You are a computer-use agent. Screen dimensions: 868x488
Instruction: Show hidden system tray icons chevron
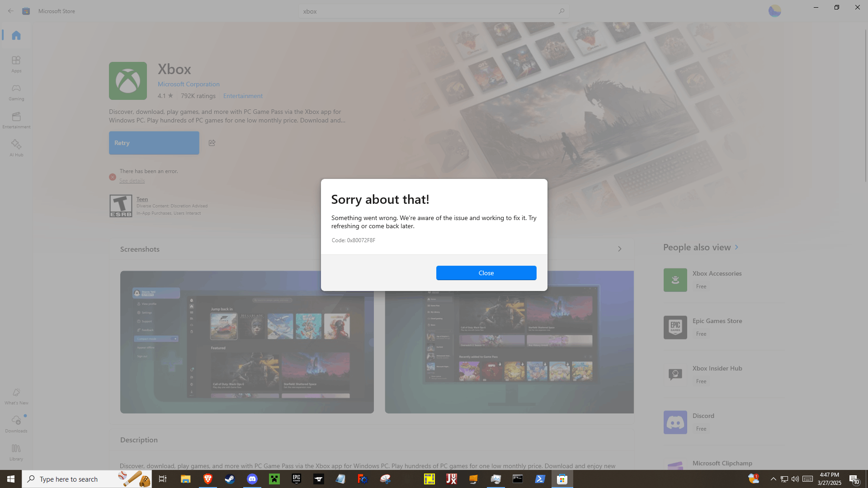[x=773, y=479]
